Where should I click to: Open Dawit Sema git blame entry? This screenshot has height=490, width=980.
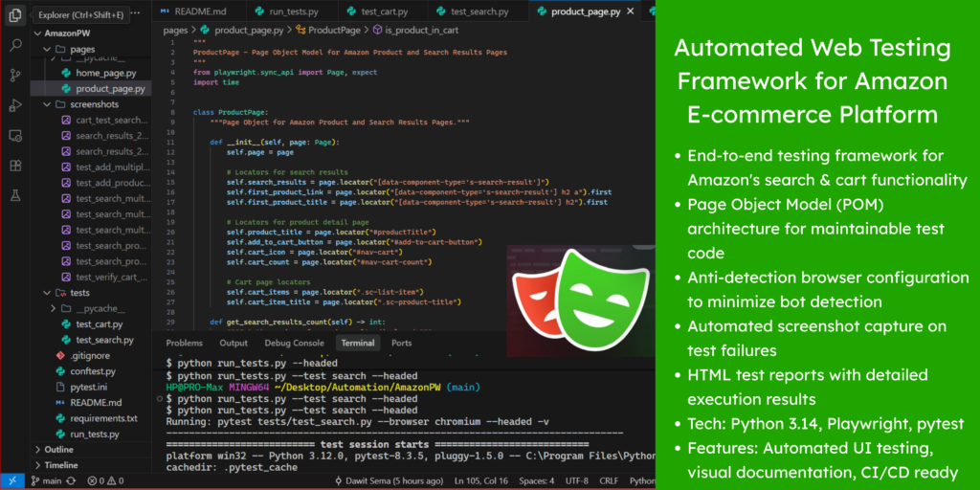click(x=390, y=481)
